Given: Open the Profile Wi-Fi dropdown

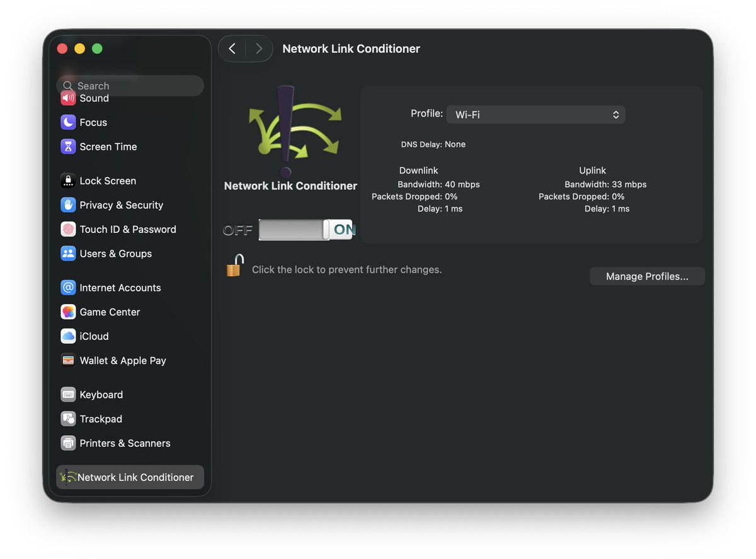Looking at the screenshot, I should pos(535,115).
